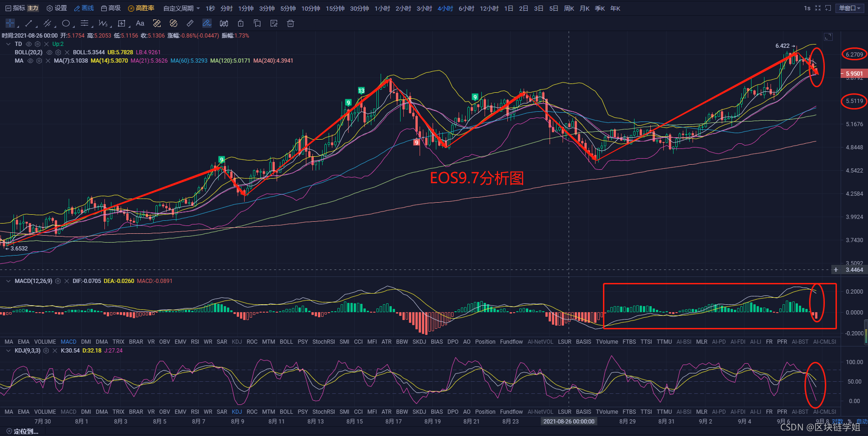Delete drawings with the trash icon
Screen dimensions: 868x436
click(x=291, y=23)
